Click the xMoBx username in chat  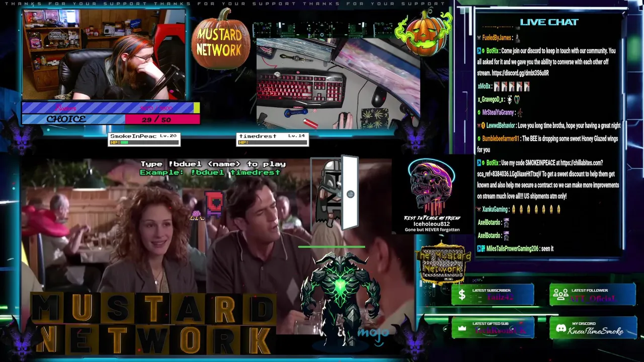coord(484,86)
